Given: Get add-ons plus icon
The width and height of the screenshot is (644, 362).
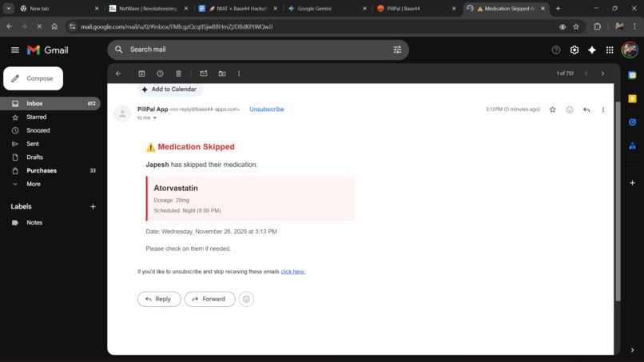Looking at the screenshot, I should point(632,182).
